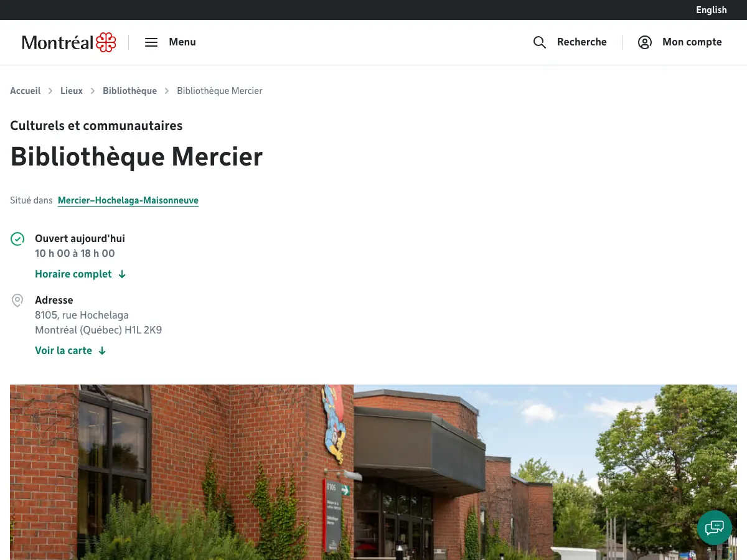
Task: Click the address location pin icon
Action: click(x=17, y=301)
